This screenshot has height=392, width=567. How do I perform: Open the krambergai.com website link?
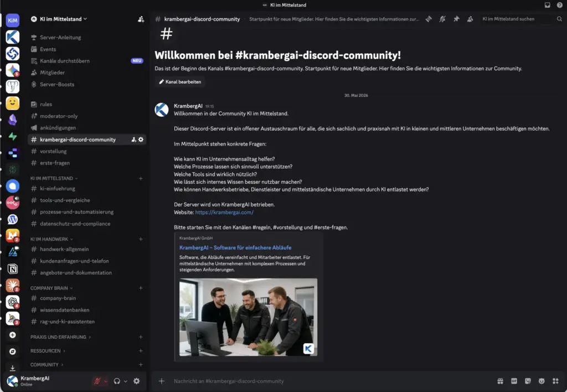coord(224,212)
